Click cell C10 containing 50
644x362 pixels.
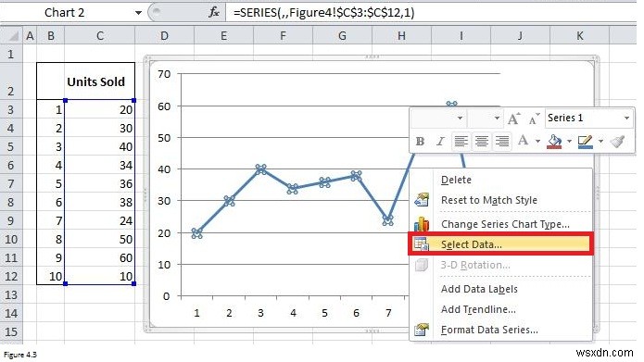click(100, 239)
